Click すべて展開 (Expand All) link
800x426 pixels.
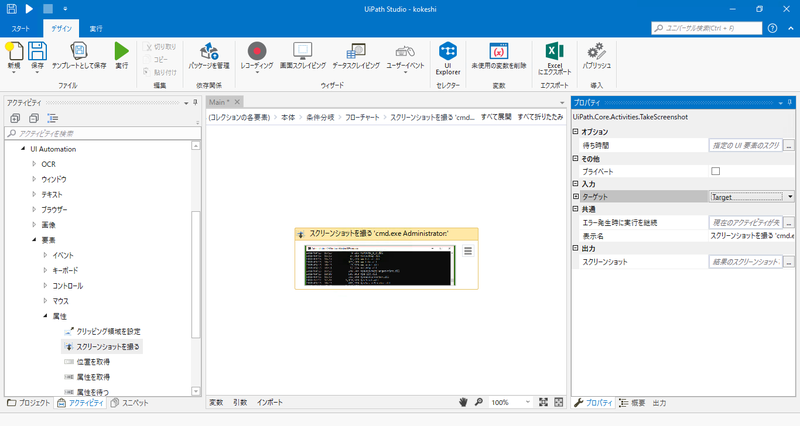coord(496,117)
